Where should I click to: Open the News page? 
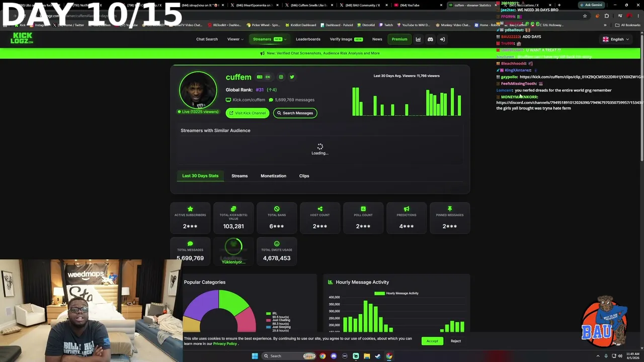[x=377, y=39]
